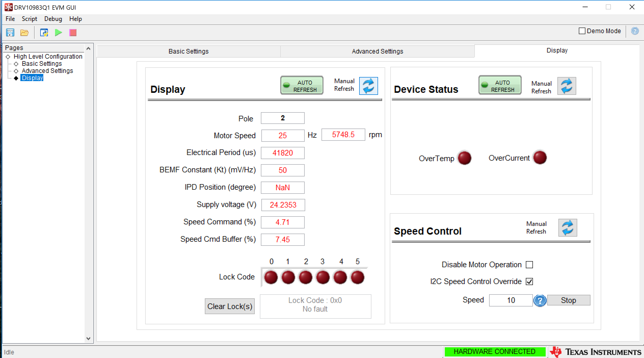Collapse High Level Configuration tree node
This screenshot has height=358, width=644.
(8, 57)
